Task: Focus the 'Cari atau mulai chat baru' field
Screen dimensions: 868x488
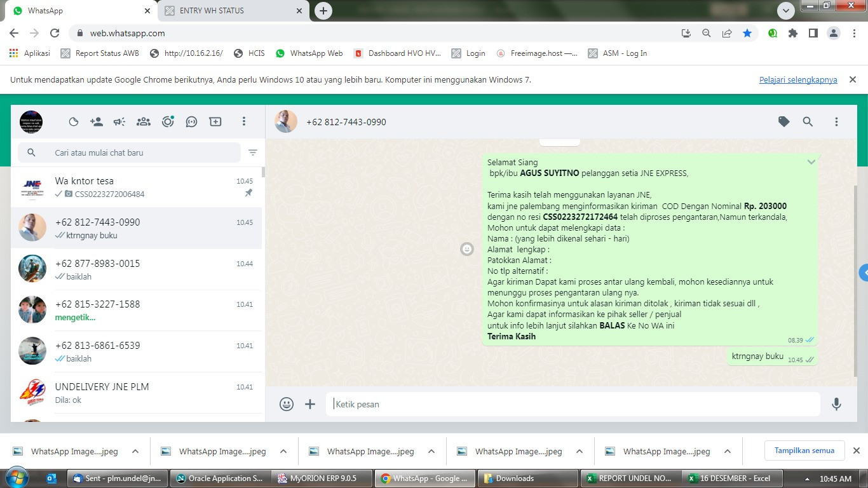Action: pos(130,152)
